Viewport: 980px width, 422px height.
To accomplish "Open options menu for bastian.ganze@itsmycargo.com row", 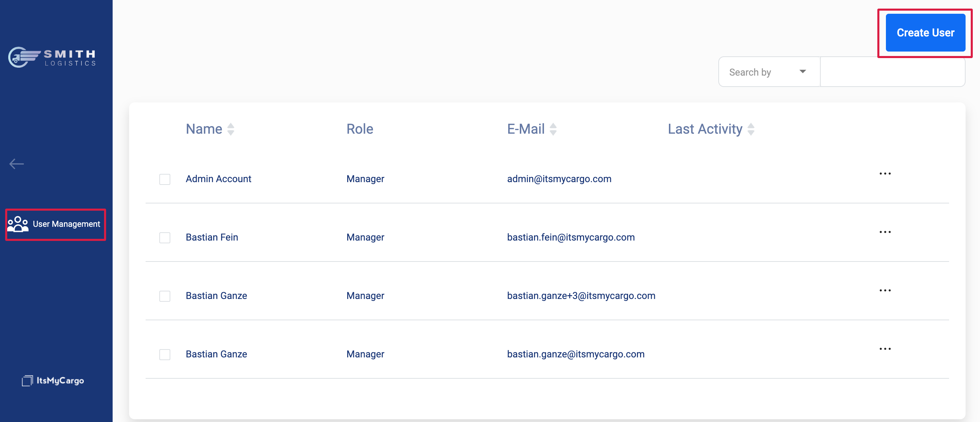I will pos(885,349).
